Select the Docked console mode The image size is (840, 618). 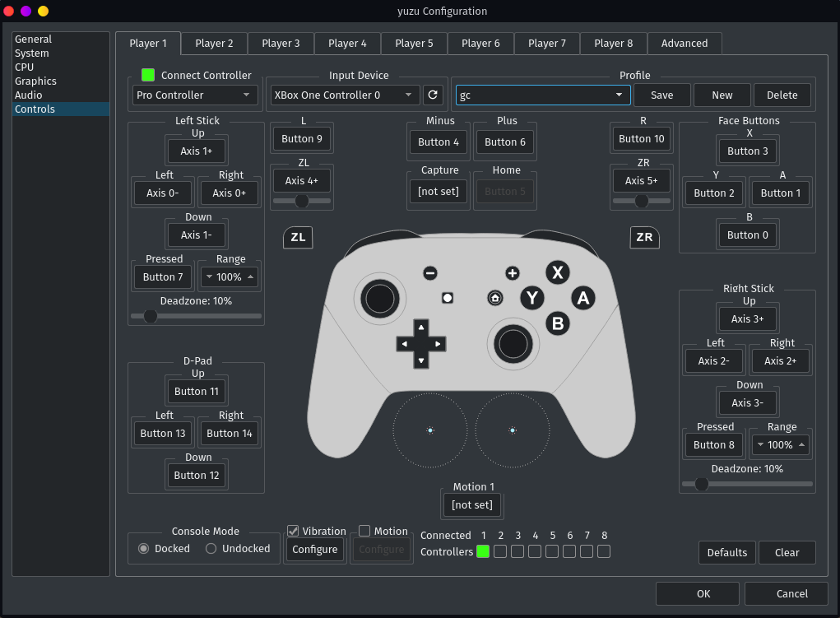point(144,548)
